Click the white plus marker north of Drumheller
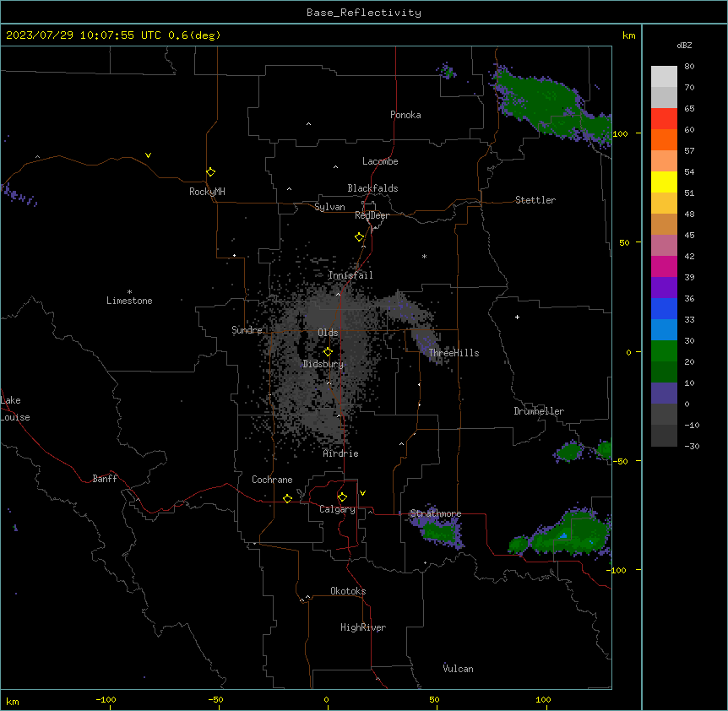The height and width of the screenshot is (711, 728). click(x=517, y=317)
